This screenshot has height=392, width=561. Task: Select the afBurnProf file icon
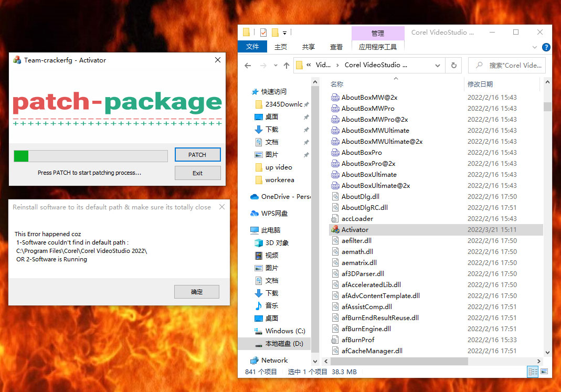click(335, 340)
